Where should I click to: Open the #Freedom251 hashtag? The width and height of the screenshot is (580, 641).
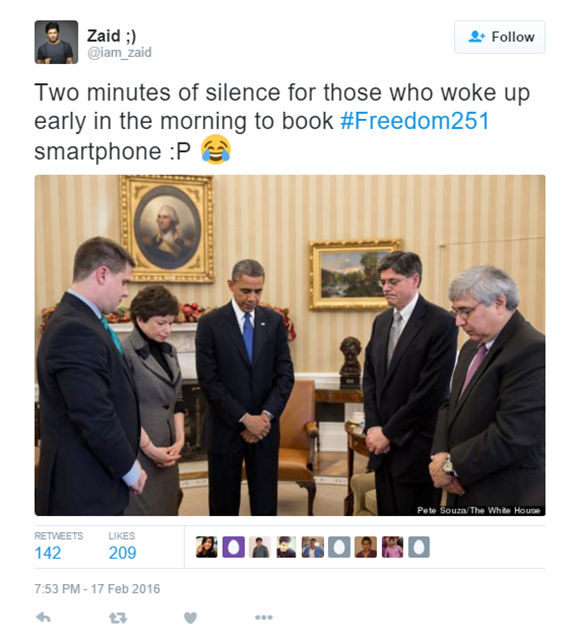click(x=414, y=121)
